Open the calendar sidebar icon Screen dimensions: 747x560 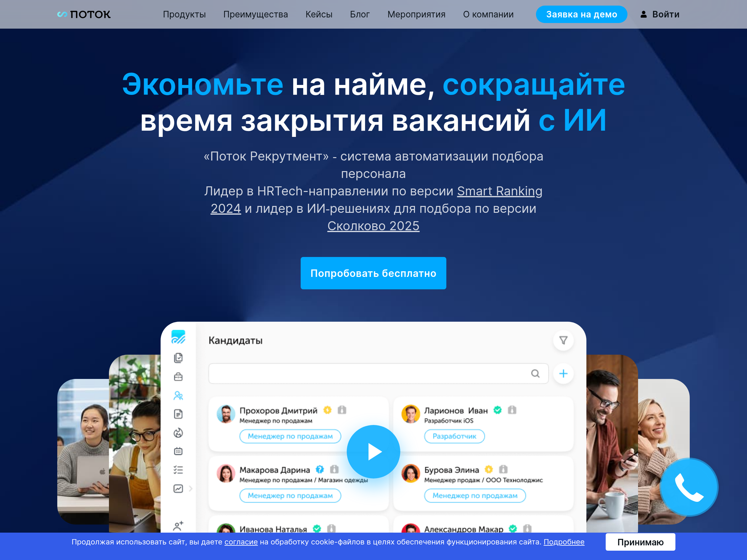point(178,451)
